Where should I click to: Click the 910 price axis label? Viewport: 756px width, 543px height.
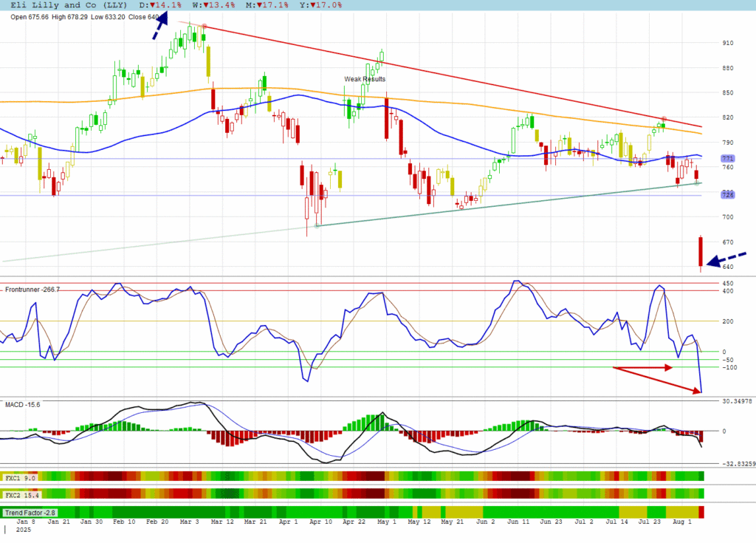727,43
